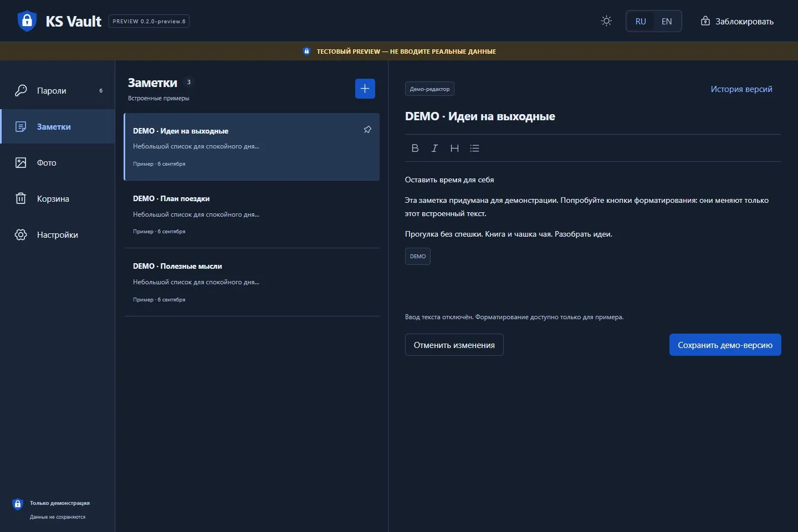The height and width of the screenshot is (532, 798).
Task: Click Отменить изменения
Action: (454, 345)
